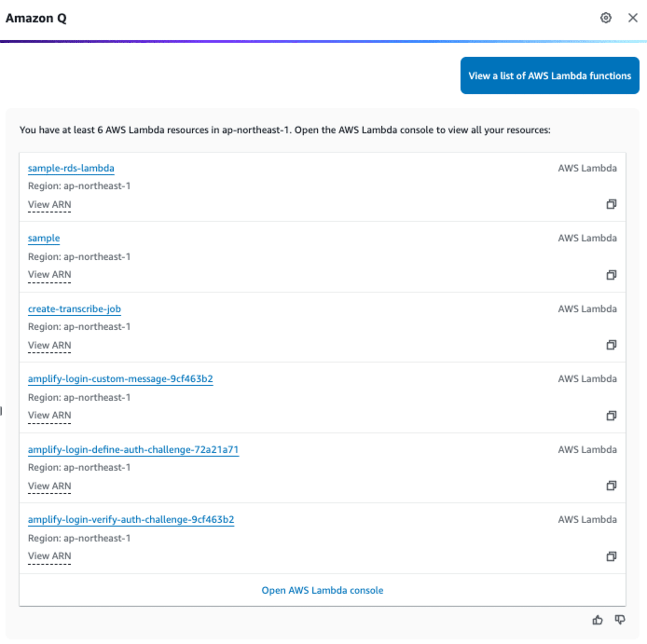Click AWS Lambda label in sample-rds-lambda row
The width and height of the screenshot is (647, 644).
[x=587, y=168]
